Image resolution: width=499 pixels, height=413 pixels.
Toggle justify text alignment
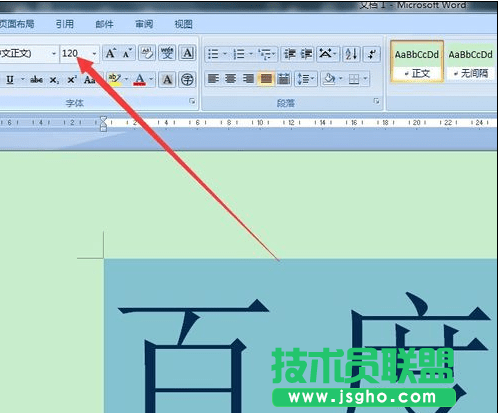click(266, 79)
